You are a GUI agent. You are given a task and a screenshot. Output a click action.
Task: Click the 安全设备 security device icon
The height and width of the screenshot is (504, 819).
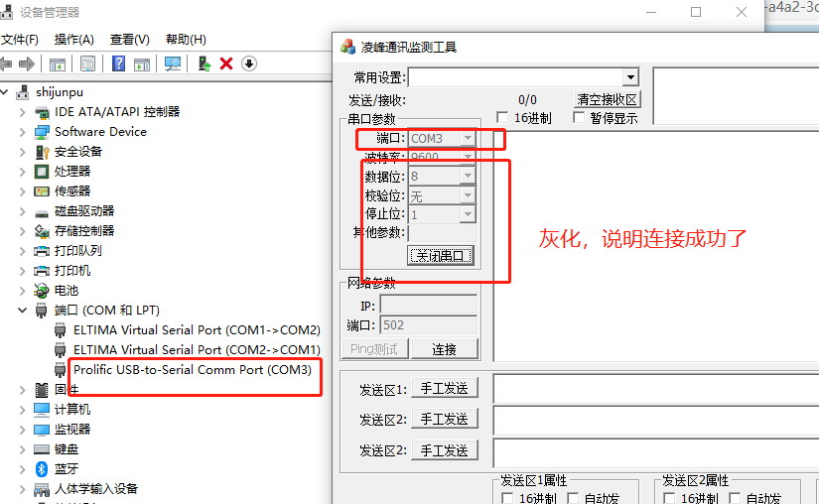click(x=42, y=152)
